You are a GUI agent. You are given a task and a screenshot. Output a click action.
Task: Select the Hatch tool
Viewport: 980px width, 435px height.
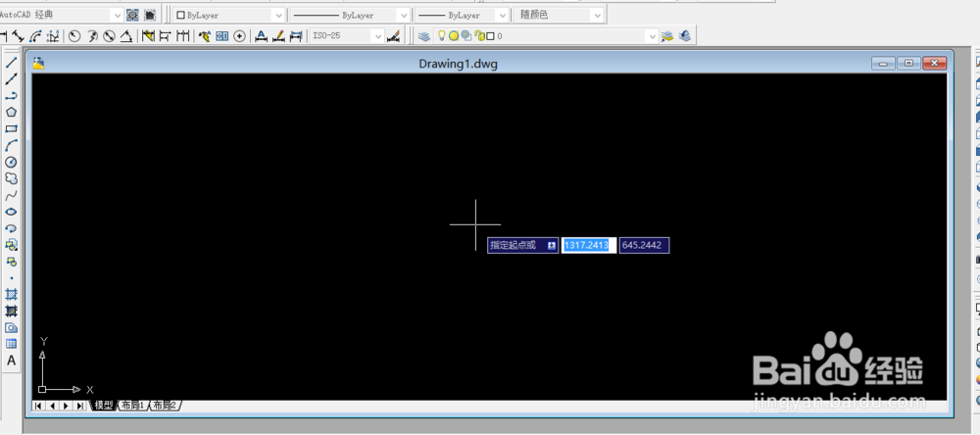(x=11, y=294)
